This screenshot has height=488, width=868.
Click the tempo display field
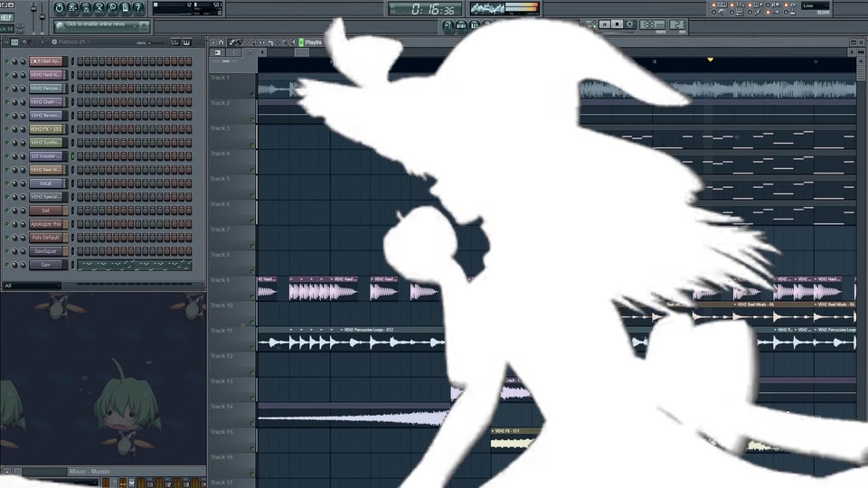(x=652, y=25)
